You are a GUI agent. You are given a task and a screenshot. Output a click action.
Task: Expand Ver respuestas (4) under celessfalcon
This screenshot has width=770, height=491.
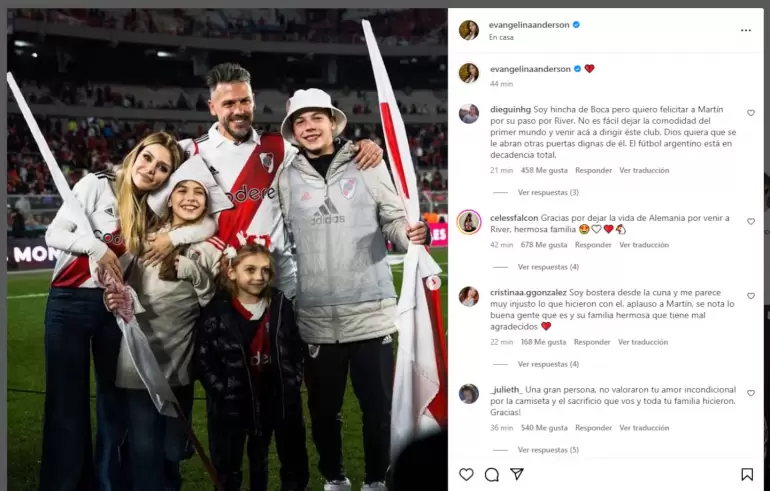[548, 267]
